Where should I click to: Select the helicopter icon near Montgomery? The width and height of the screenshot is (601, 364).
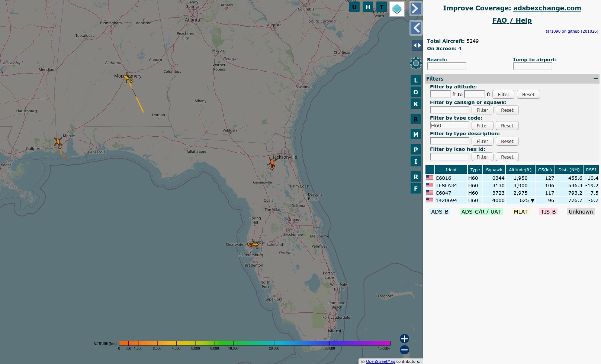(128, 78)
